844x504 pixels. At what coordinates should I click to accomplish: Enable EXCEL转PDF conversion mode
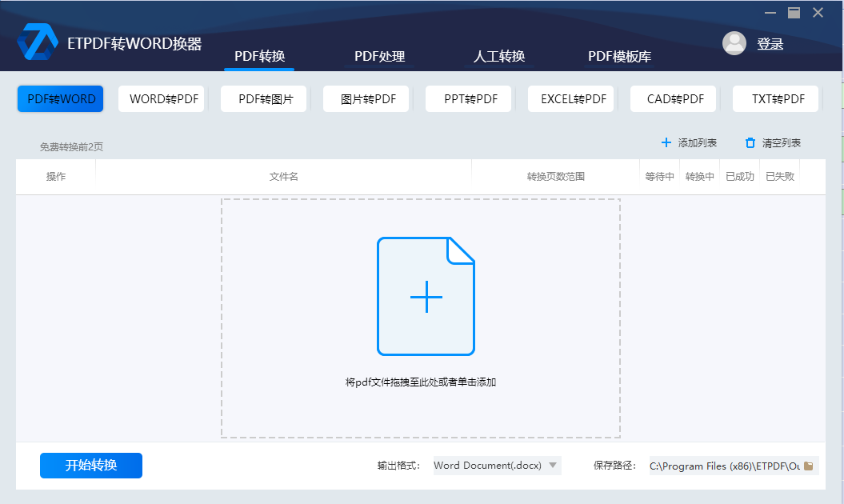click(570, 98)
